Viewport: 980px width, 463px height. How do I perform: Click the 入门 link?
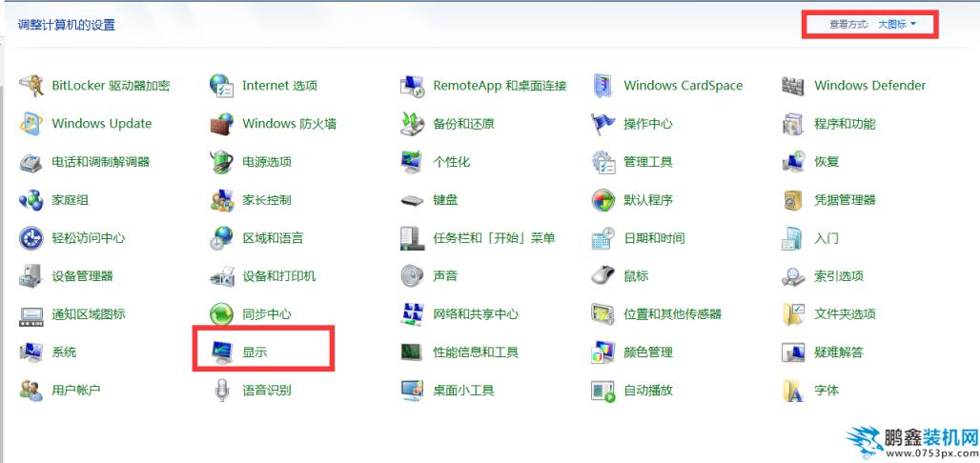[827, 238]
